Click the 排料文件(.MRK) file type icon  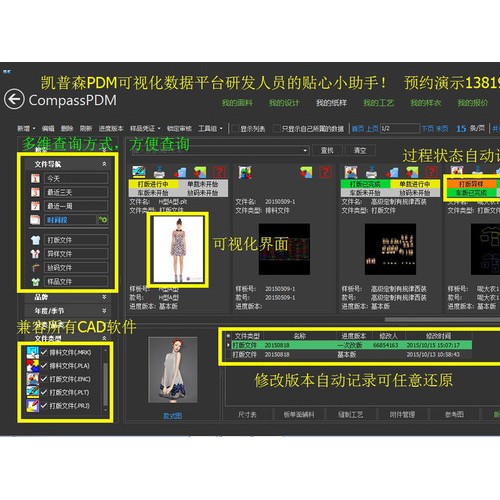33,352
